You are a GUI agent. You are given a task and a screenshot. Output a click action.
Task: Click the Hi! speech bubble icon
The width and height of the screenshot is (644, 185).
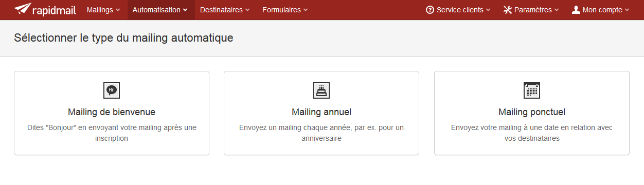tap(112, 90)
